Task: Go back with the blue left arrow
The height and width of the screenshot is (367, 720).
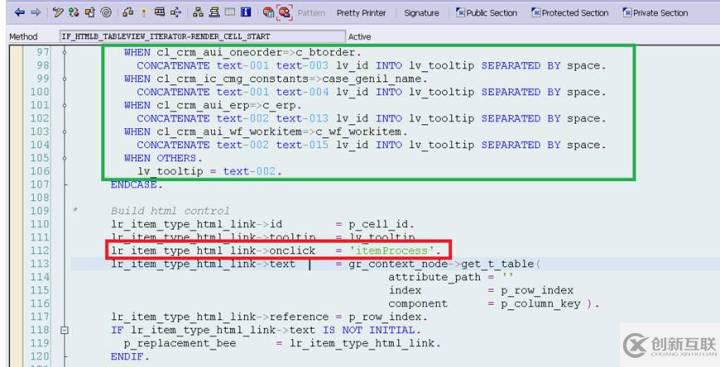Action: (19, 12)
